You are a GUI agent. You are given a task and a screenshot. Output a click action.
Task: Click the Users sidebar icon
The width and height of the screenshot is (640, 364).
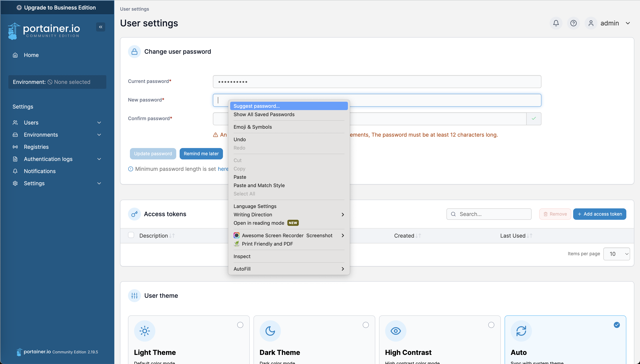(x=15, y=122)
